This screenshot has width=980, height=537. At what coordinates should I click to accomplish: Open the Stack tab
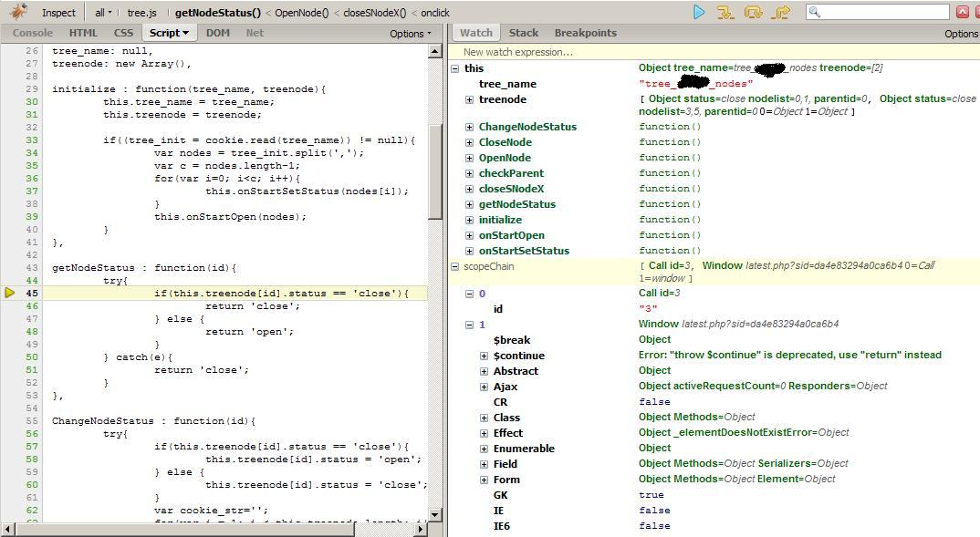pyautogui.click(x=523, y=33)
